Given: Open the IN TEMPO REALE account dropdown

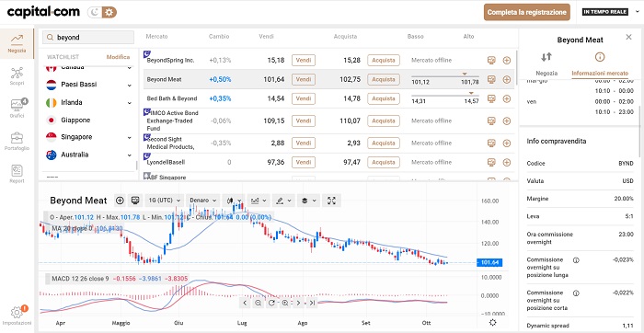Looking at the screenshot, I should click(610, 12).
